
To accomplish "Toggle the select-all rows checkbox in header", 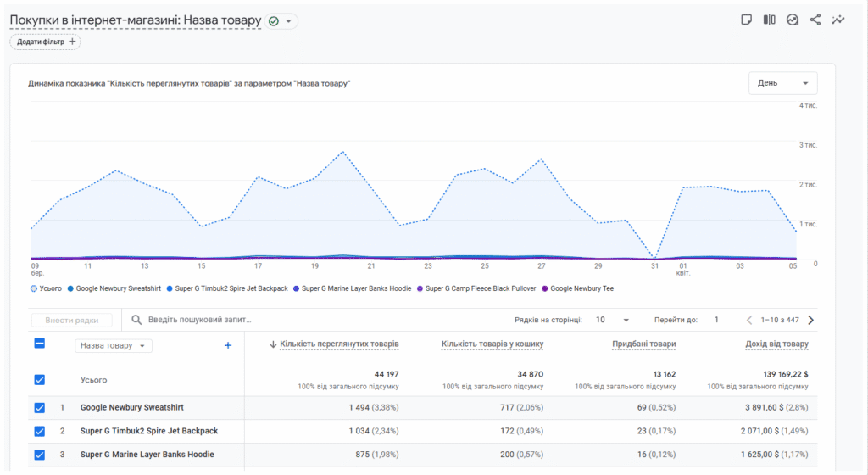I will 39,344.
